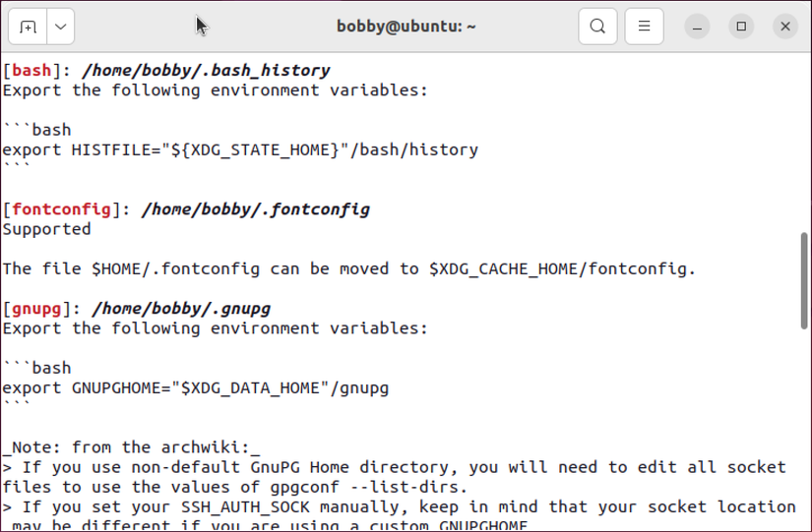Maximize the terminal window

click(741, 27)
